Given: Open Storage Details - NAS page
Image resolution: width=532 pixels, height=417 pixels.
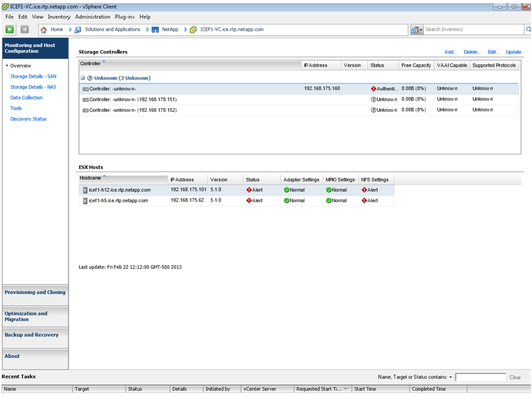Looking at the screenshot, I should [33, 87].
